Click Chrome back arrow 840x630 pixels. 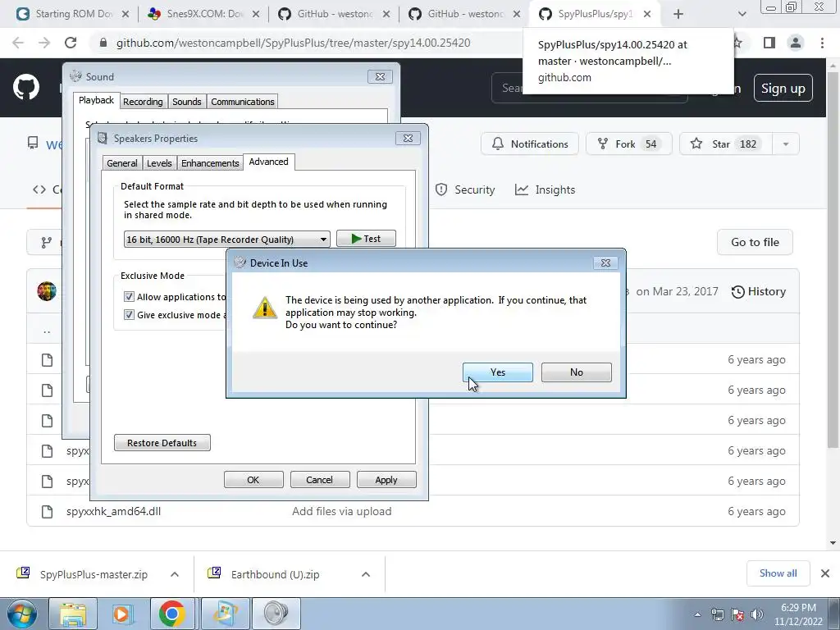pos(18,43)
